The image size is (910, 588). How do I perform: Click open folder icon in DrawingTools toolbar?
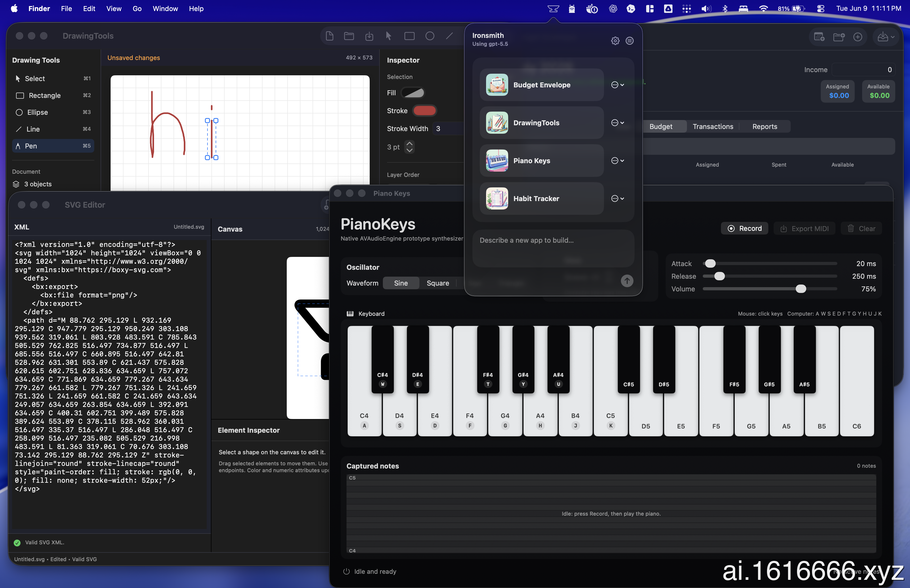349,36
